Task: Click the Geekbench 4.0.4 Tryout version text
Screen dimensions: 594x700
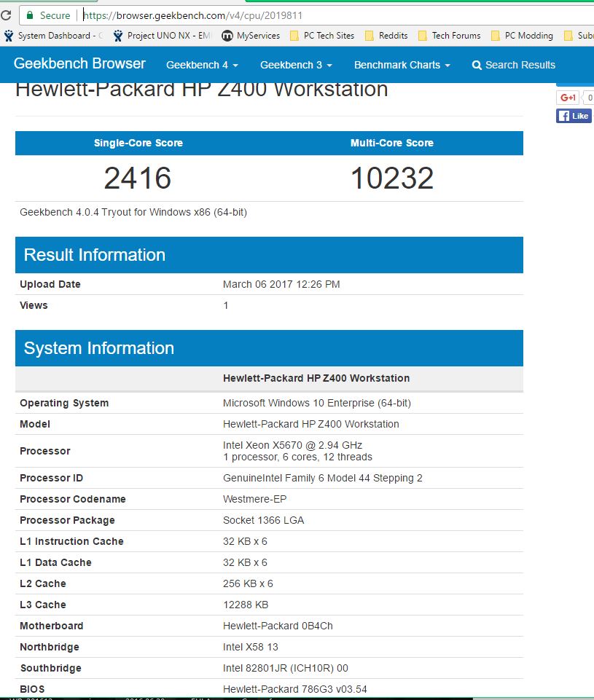Action: pos(133,212)
